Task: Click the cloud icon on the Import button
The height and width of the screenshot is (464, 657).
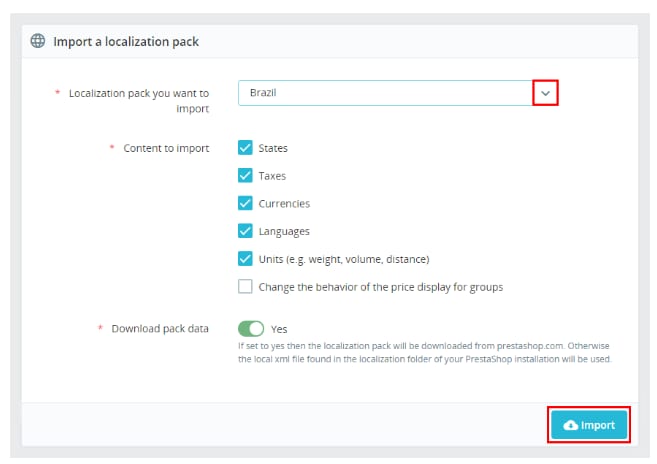Action: point(571,425)
